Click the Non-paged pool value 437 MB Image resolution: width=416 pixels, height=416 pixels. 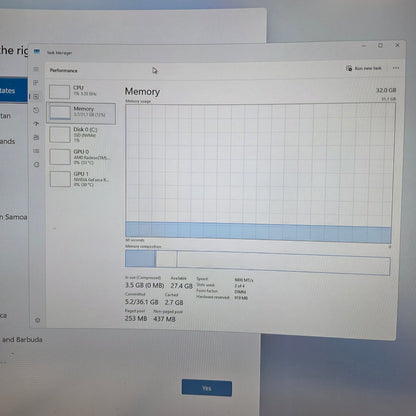pos(164,319)
